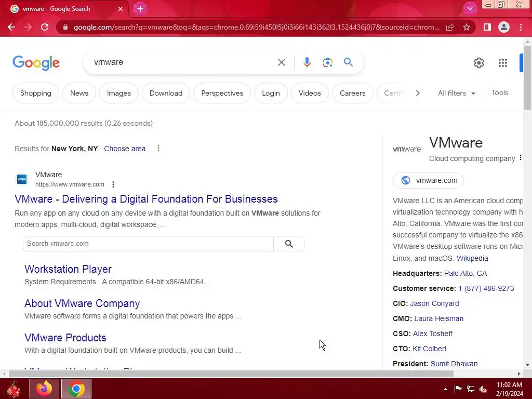Screen dimensions: 532x399
Task: Select the Login filter chip
Action: click(271, 93)
